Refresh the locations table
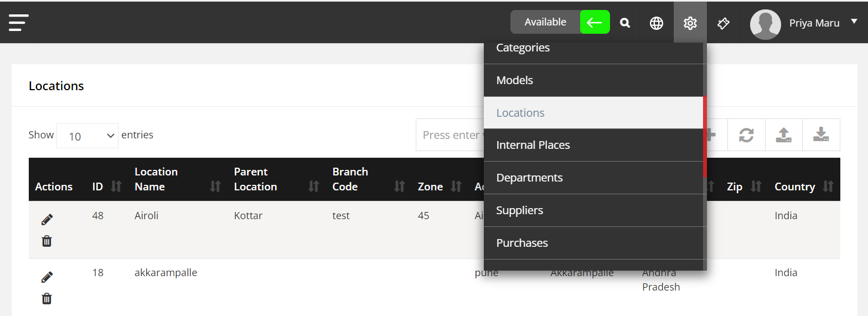Image resolution: width=868 pixels, height=316 pixels. [x=746, y=135]
